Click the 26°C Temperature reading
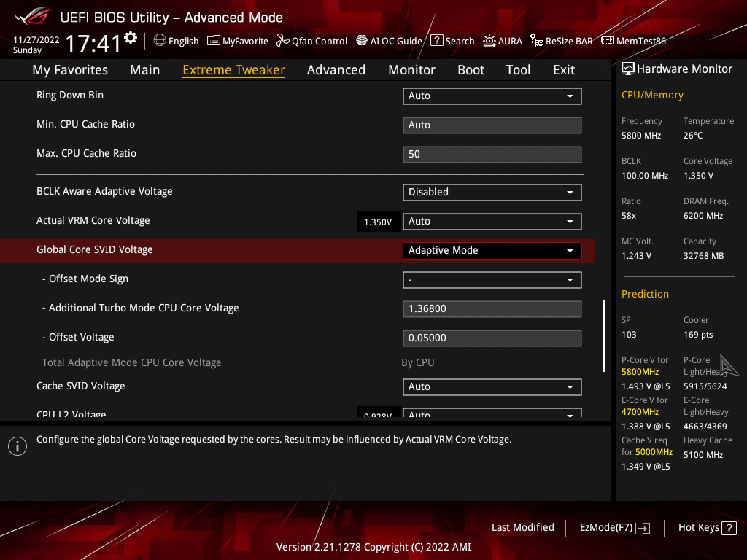This screenshot has height=560, width=747. click(693, 136)
